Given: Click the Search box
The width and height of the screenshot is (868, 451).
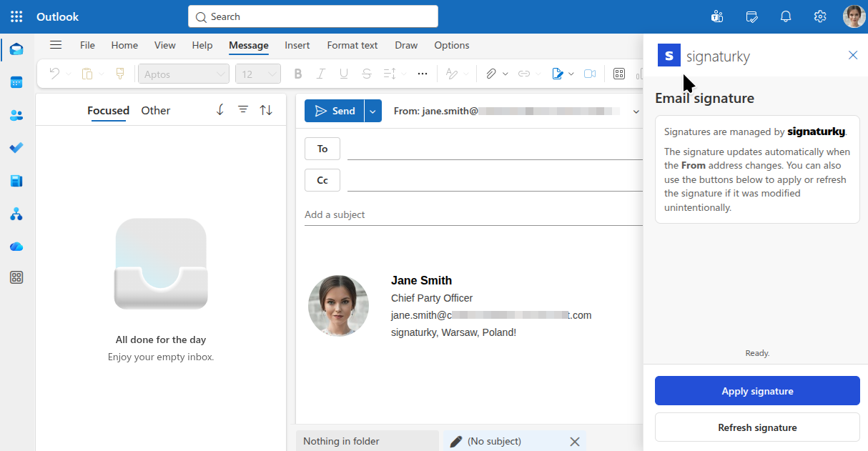Looking at the screenshot, I should (313, 16).
